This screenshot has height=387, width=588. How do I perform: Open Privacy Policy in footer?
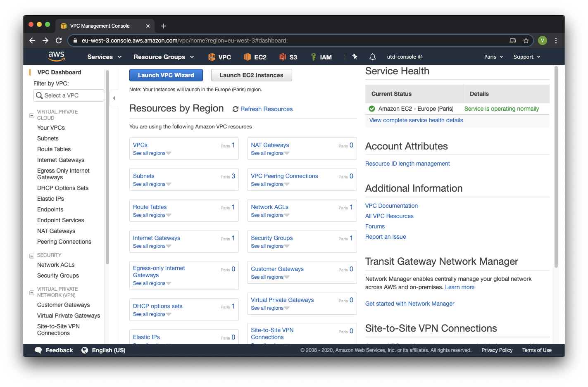[x=497, y=350]
